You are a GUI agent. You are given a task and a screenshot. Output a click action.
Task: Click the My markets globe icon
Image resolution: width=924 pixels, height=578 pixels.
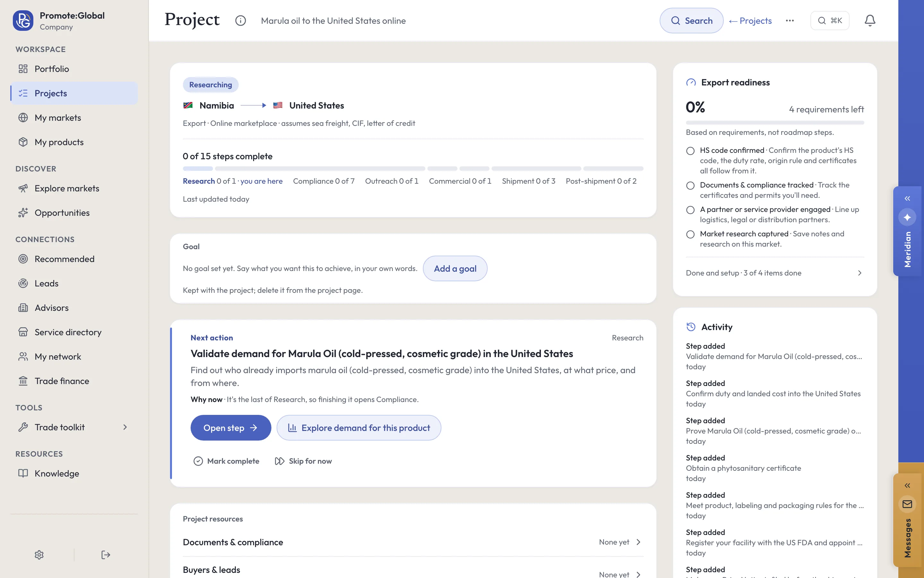[x=23, y=117]
